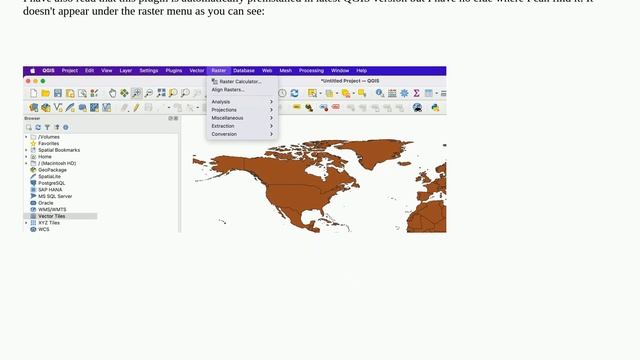Screen dimensions: 640x360
Task: Click the Browser properties info icon
Action: click(66, 127)
